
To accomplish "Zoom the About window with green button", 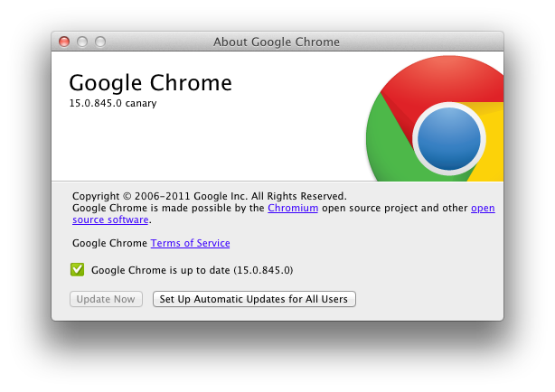I will [x=100, y=42].
